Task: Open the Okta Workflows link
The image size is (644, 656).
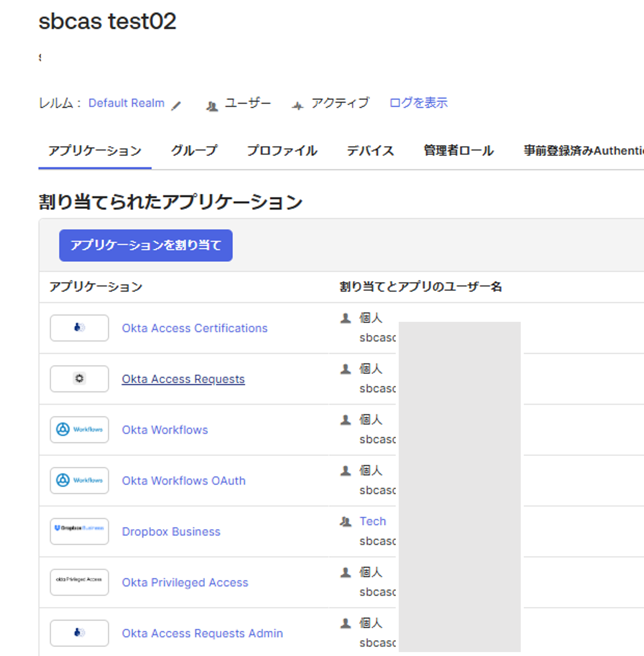Action: [x=165, y=430]
